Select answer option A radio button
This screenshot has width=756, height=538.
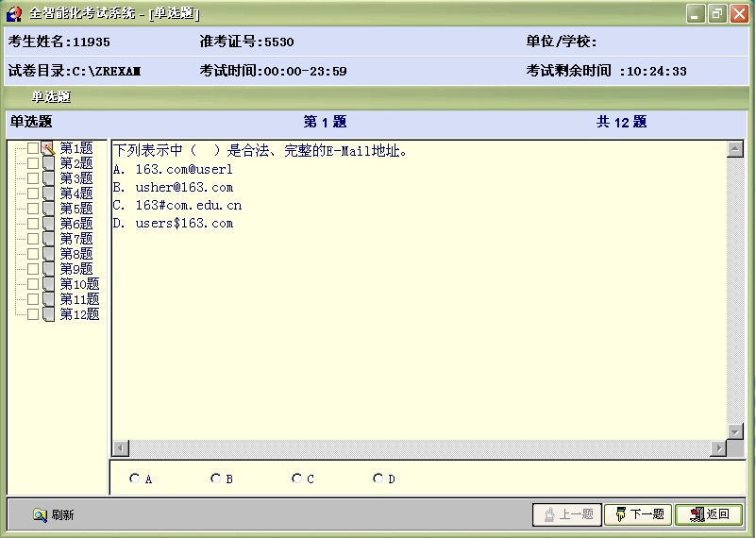click(x=135, y=479)
